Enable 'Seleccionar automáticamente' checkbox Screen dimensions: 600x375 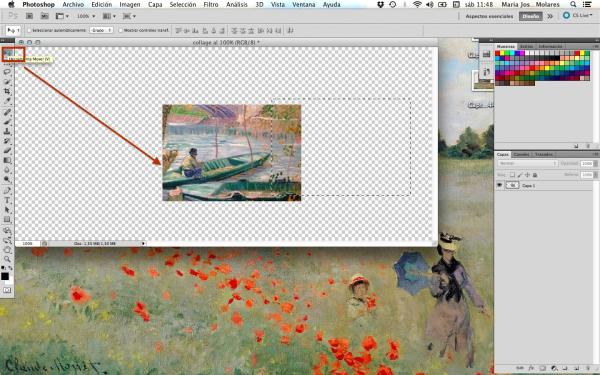click(x=29, y=30)
